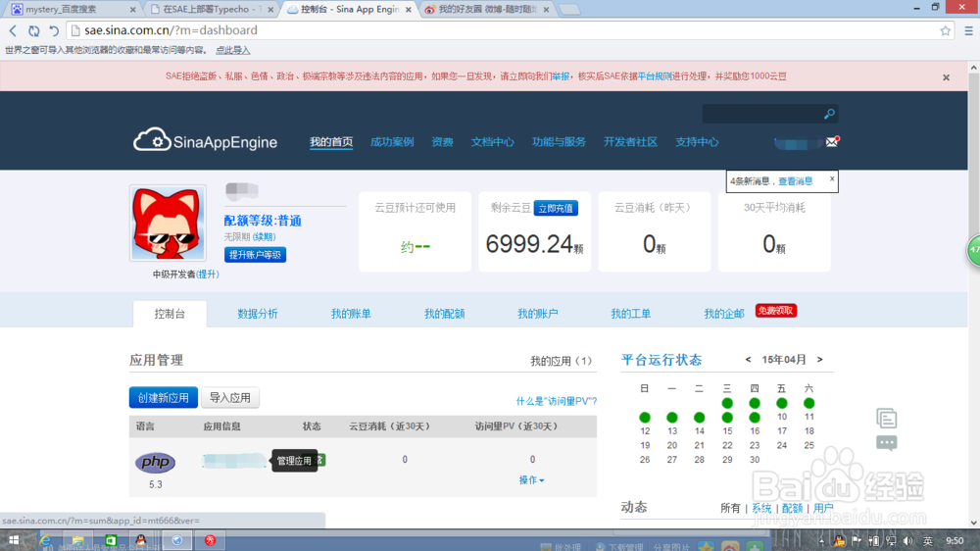Click 点此导入 bookmarks link

tap(232, 51)
